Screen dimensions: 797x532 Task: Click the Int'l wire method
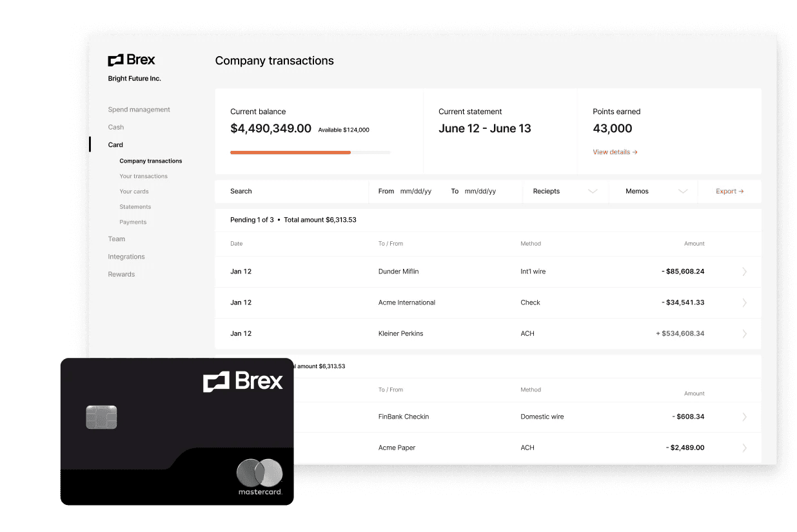click(533, 271)
